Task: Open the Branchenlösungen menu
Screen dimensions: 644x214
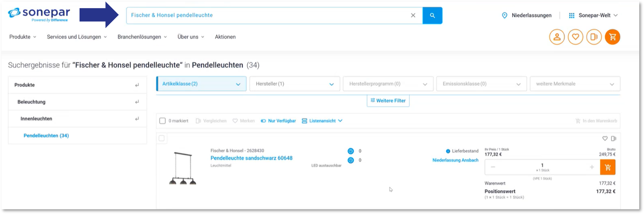Action: coord(142,37)
